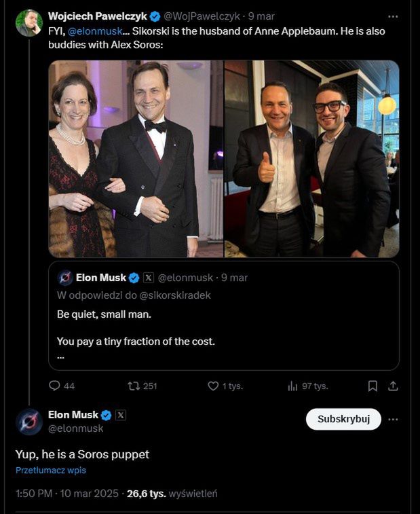Click the @elonmusk handle under reply

point(75,428)
